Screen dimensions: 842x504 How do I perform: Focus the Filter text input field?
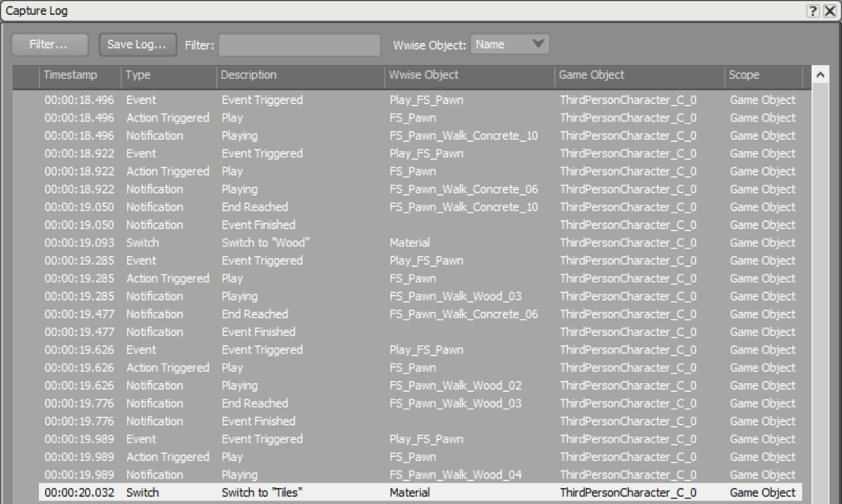[299, 45]
